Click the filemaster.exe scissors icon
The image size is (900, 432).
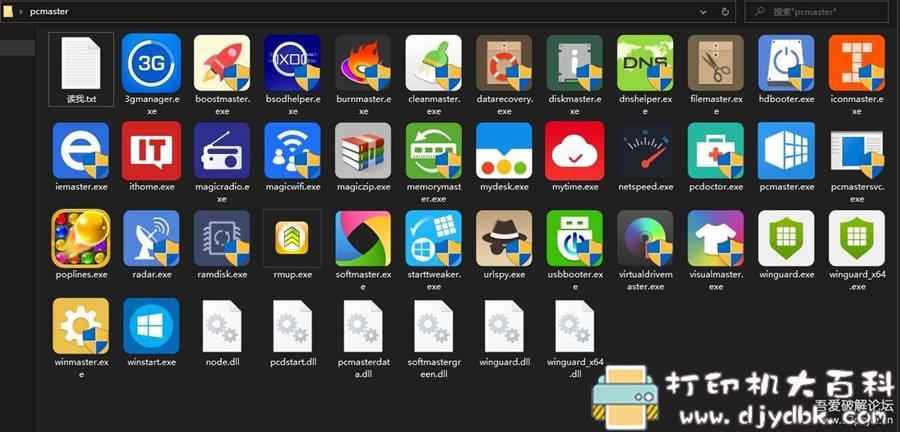(716, 63)
